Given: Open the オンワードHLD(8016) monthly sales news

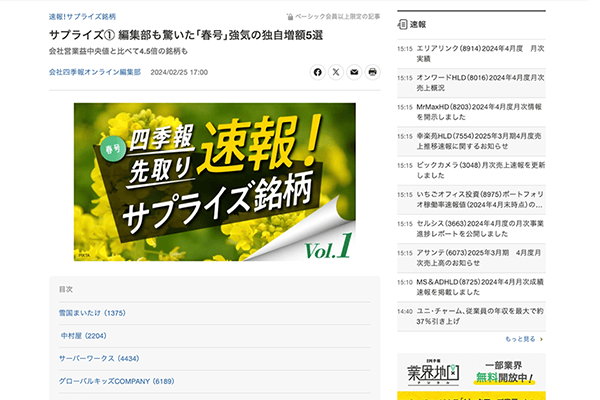Looking at the screenshot, I should (471, 83).
